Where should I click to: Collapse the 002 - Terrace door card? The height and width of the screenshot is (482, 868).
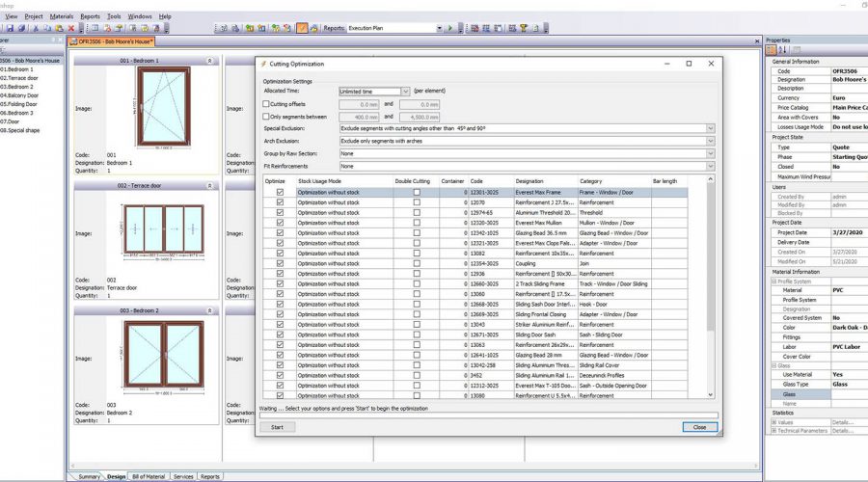[210, 186]
